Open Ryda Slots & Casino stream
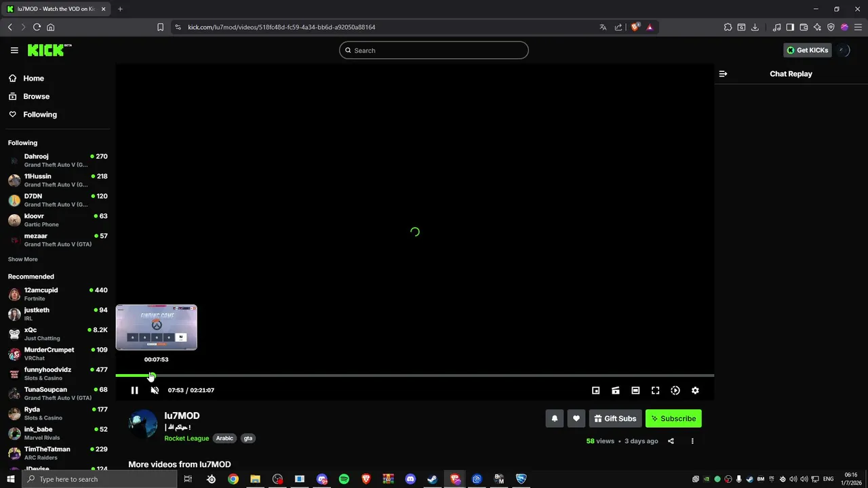868x488 pixels. coord(57,413)
